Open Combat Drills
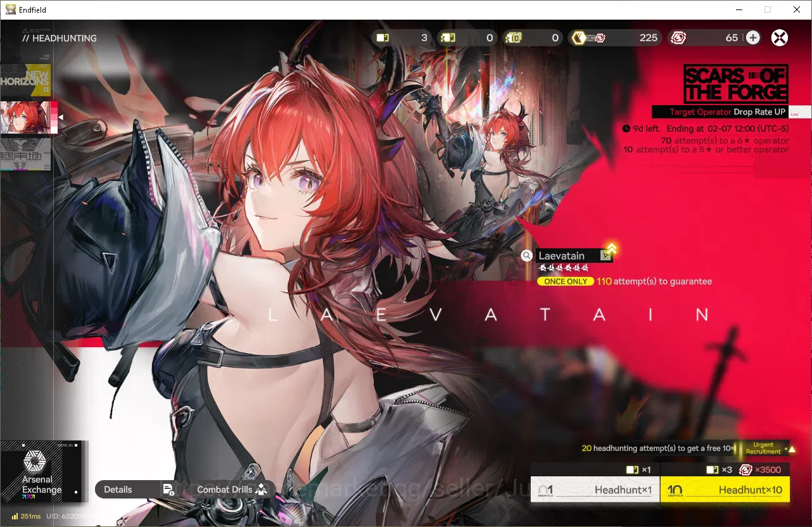Viewport: 812px width, 527px height. pos(231,490)
